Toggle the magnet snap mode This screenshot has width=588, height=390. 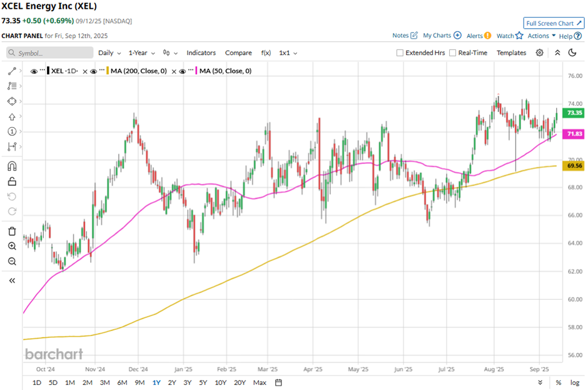pyautogui.click(x=12, y=166)
